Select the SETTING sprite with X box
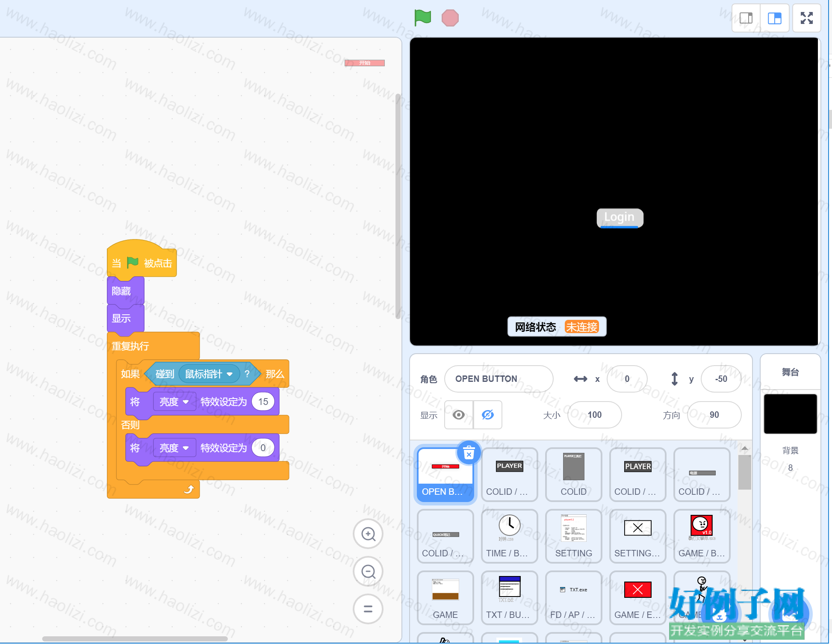This screenshot has height=644, width=832. 637,536
